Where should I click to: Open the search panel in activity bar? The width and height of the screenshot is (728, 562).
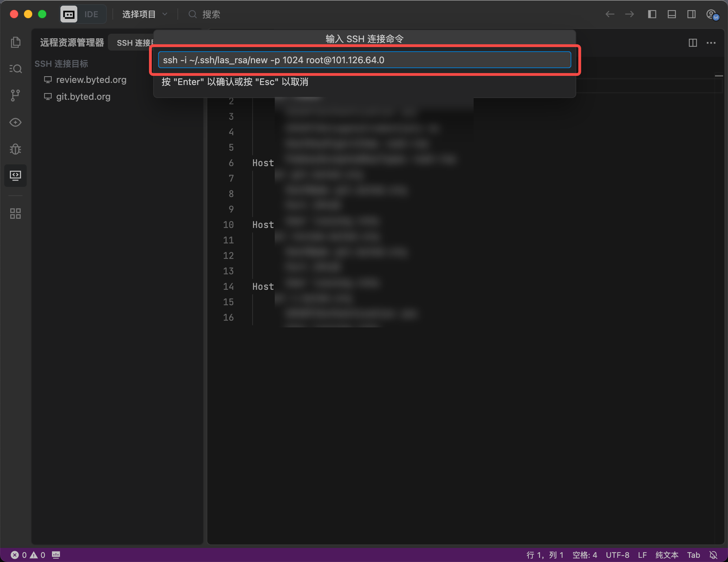pos(15,68)
